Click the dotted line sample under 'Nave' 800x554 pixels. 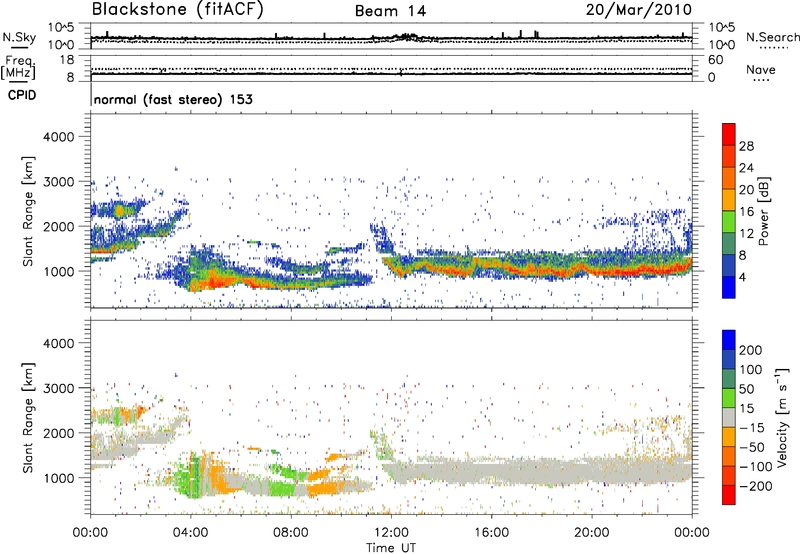(761, 81)
